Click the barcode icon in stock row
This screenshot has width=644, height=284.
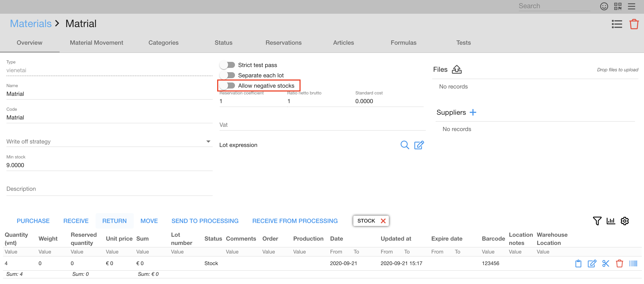tap(633, 263)
